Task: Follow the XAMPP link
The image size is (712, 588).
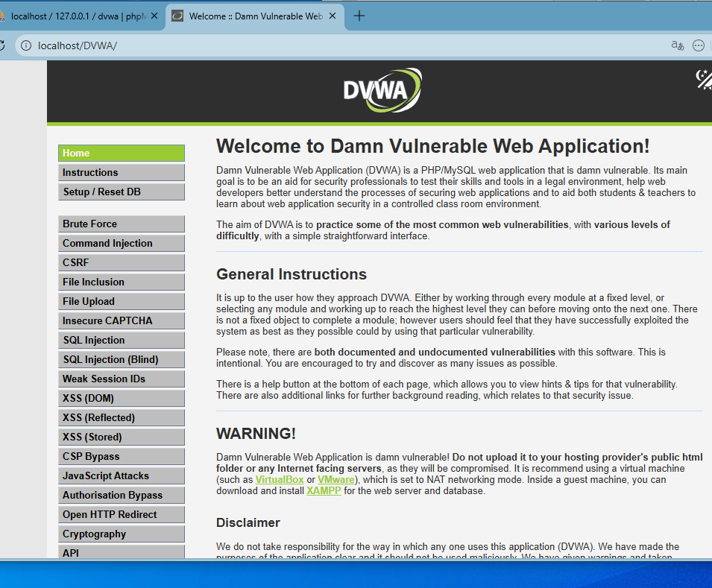Action: (x=324, y=491)
